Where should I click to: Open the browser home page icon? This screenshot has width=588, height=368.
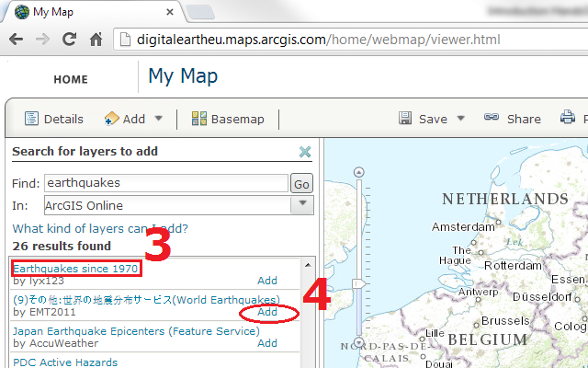pyautogui.click(x=96, y=39)
